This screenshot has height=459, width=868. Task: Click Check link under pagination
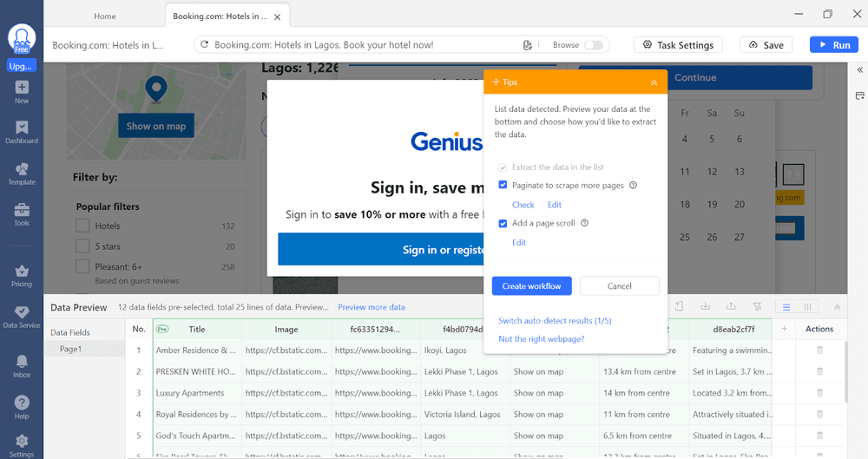523,205
